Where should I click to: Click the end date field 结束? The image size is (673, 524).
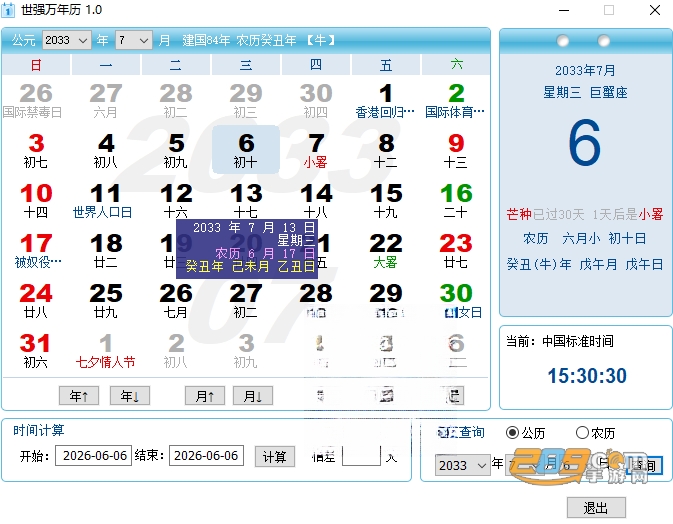[206, 455]
